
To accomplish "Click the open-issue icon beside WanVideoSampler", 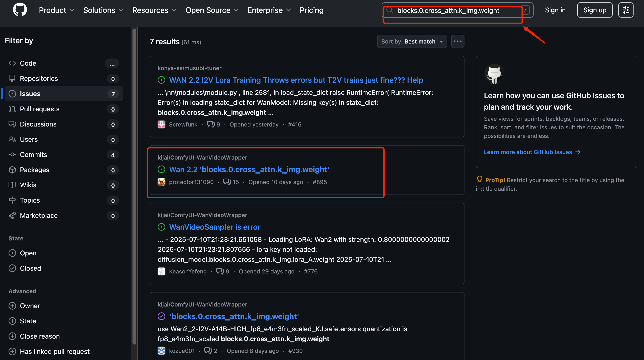I will pyautogui.click(x=161, y=227).
